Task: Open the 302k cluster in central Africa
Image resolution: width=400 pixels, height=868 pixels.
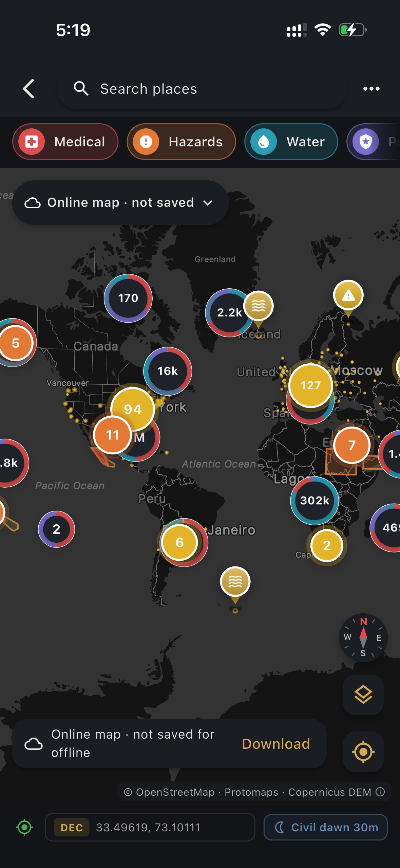Action: [315, 501]
